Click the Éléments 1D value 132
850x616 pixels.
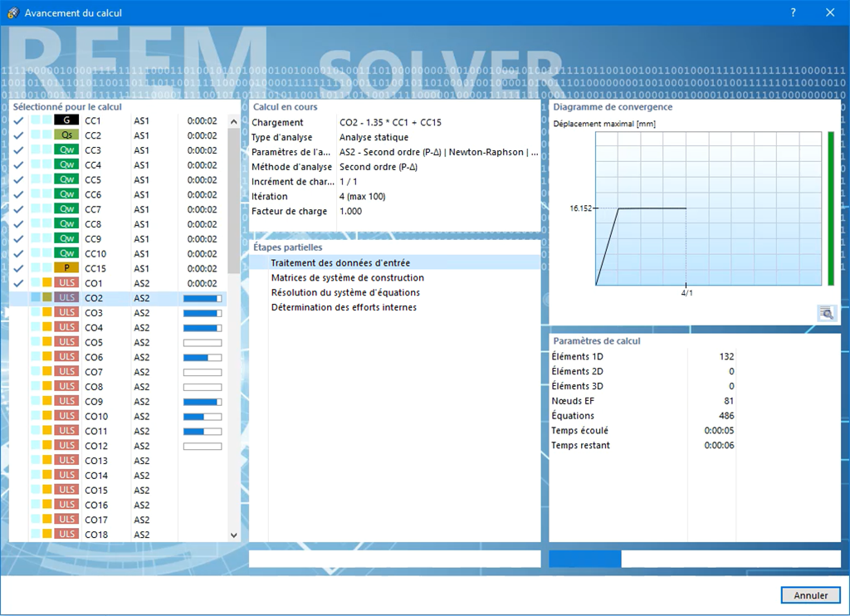pyautogui.click(x=726, y=356)
